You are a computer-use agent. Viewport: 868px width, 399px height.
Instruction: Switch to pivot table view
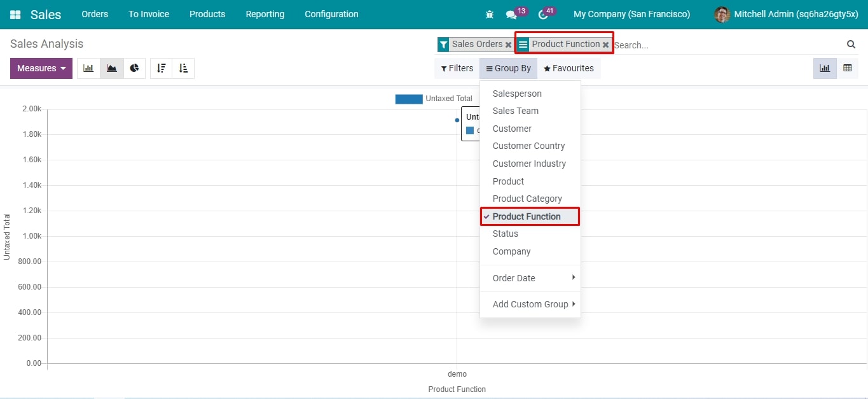click(x=847, y=68)
